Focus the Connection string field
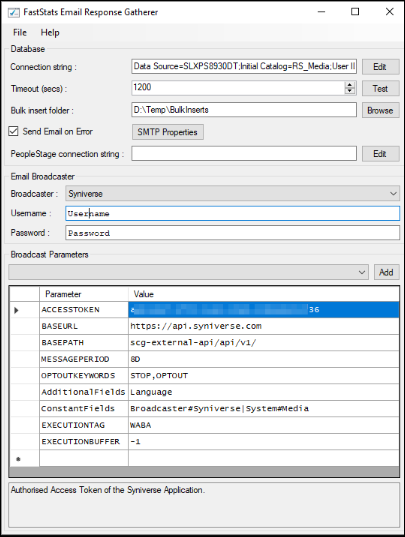The image size is (405, 537). (x=244, y=66)
